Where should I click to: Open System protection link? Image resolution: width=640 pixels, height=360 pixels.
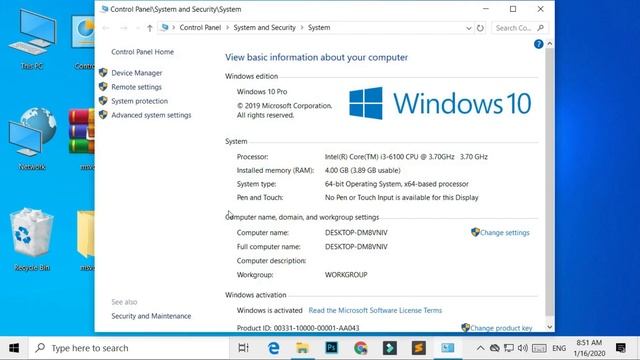pos(139,101)
